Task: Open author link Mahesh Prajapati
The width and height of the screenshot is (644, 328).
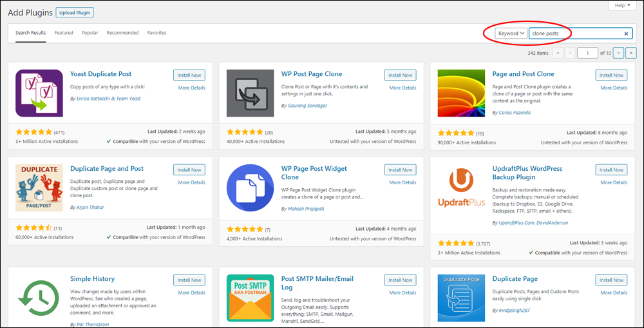Action: tap(306, 209)
